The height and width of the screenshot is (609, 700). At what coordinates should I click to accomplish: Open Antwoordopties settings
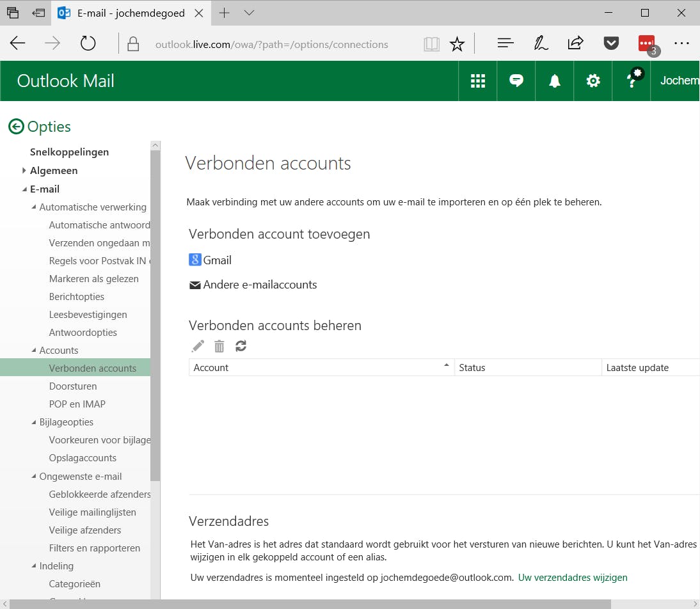pyautogui.click(x=83, y=332)
